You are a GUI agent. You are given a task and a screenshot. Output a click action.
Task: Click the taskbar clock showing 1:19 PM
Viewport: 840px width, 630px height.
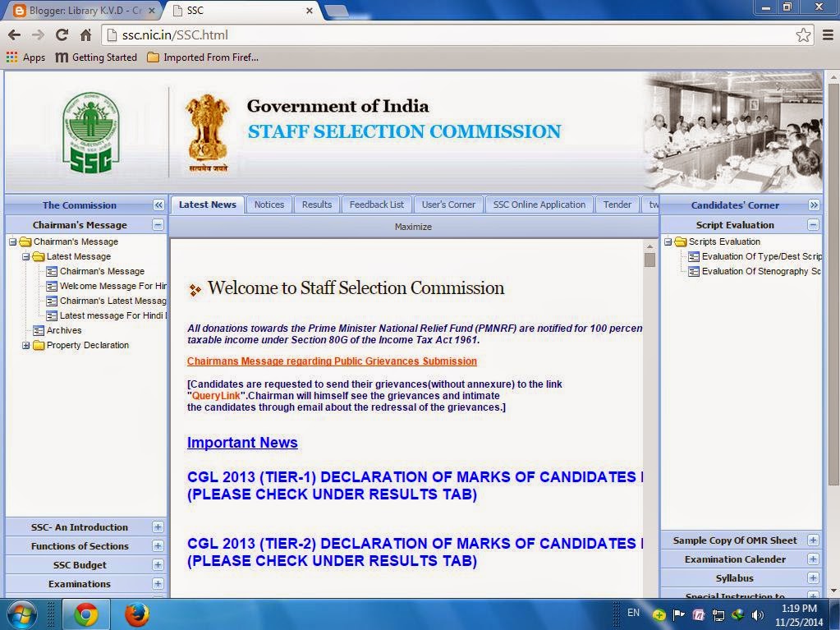[799, 615]
